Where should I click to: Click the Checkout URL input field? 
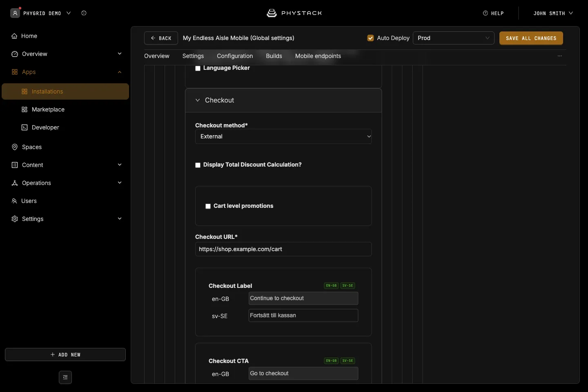pos(283,249)
